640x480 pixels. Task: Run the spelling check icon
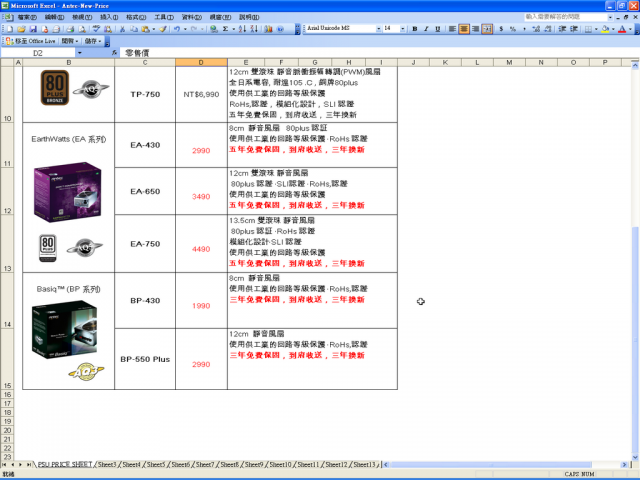96,29
